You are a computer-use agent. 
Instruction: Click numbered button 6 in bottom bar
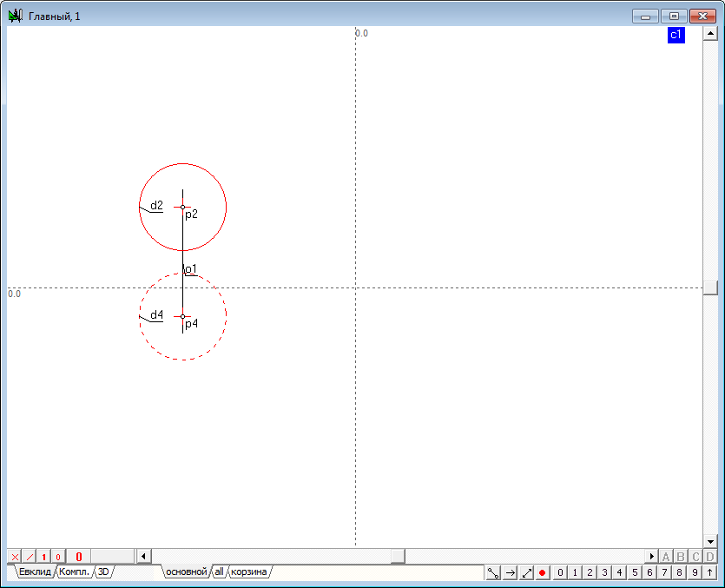(649, 572)
